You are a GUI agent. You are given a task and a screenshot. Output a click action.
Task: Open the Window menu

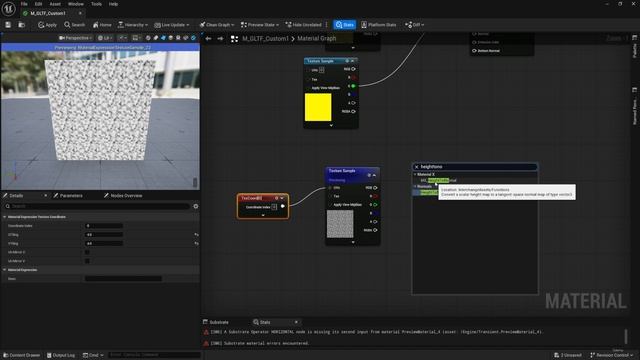[x=76, y=4]
